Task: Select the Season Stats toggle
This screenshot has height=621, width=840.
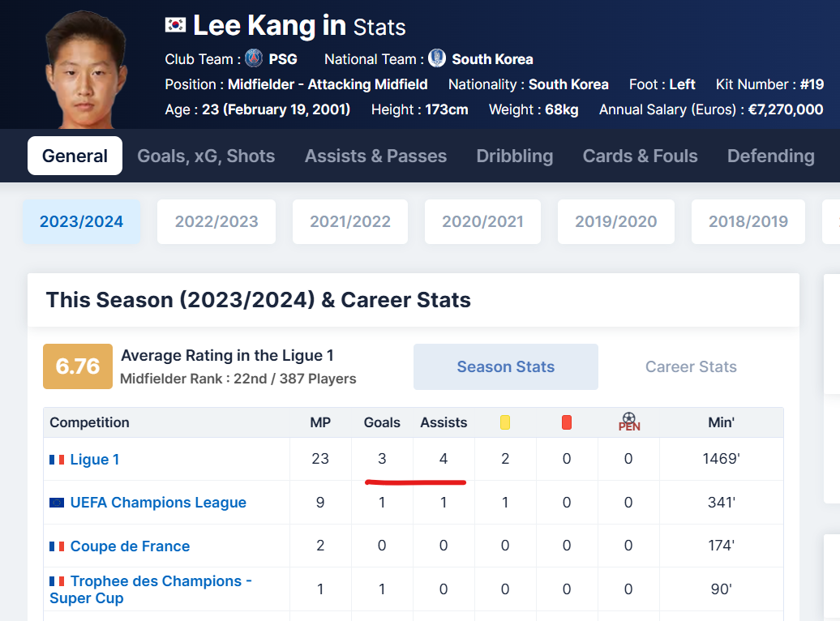Action: [x=506, y=366]
